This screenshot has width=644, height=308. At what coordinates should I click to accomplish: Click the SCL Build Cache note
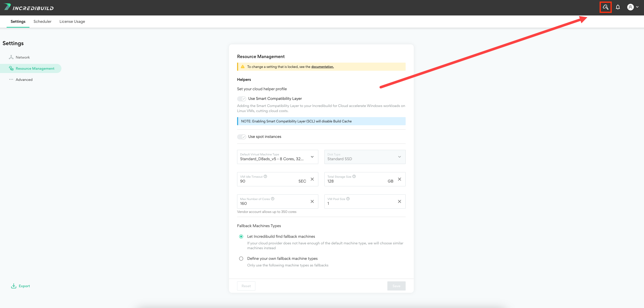321,121
